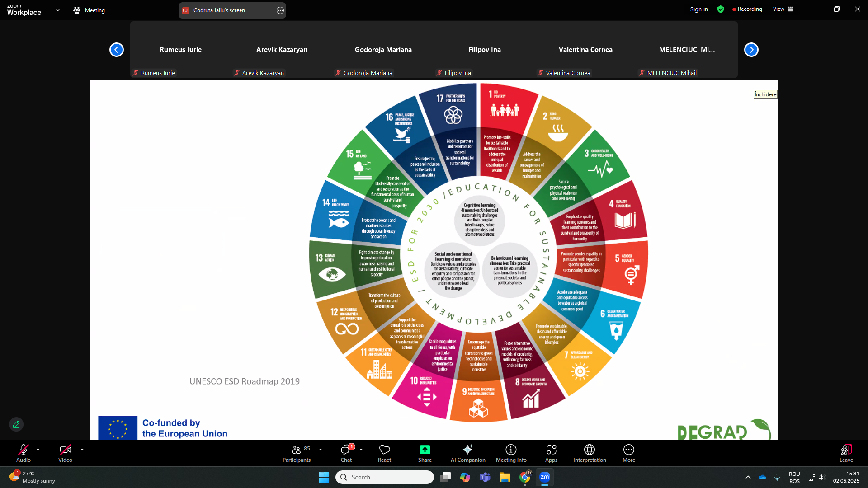Screen dimensions: 868x488
Task: Expand video options arrow
Action: pyautogui.click(x=82, y=450)
